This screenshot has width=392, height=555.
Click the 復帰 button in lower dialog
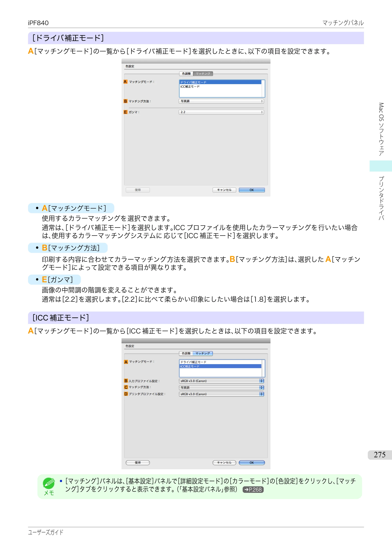tap(138, 463)
